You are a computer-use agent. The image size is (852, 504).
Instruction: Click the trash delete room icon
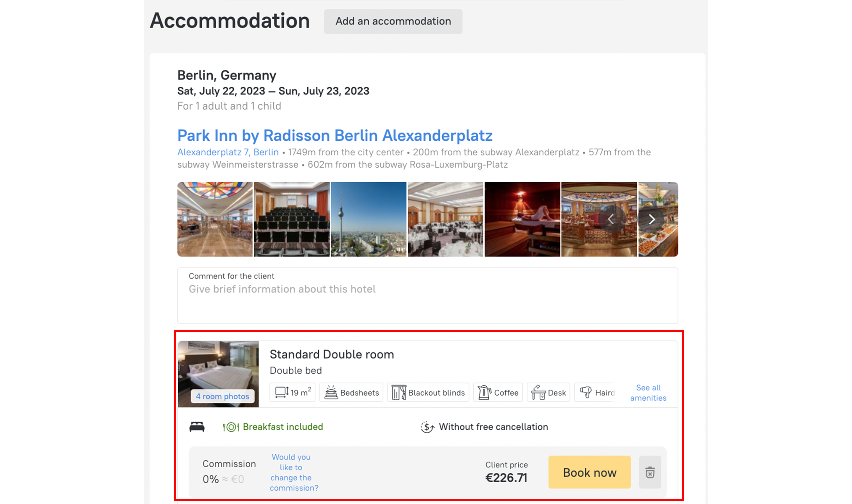tap(650, 472)
